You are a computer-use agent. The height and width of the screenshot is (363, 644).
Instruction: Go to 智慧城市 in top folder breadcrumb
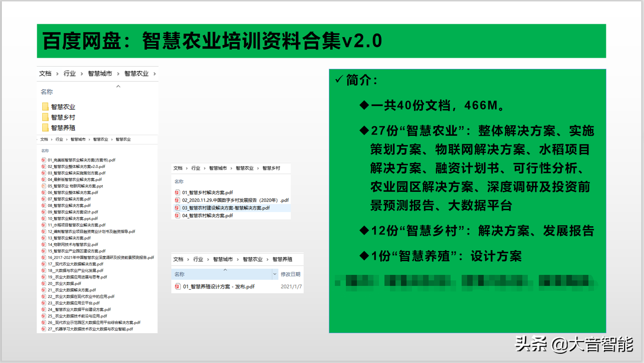pyautogui.click(x=100, y=73)
